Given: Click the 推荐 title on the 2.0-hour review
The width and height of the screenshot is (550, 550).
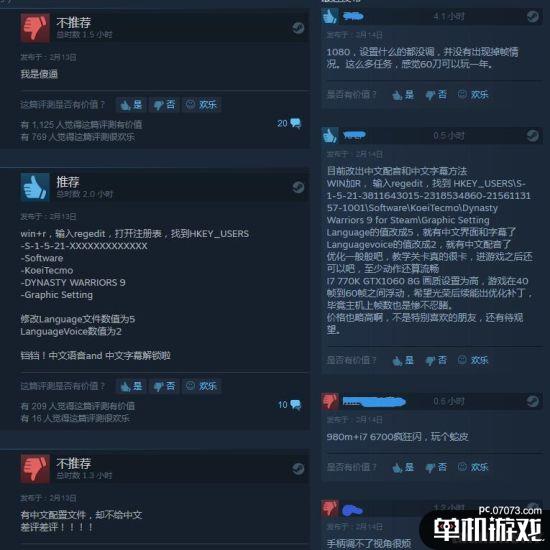Looking at the screenshot, I should (68, 182).
